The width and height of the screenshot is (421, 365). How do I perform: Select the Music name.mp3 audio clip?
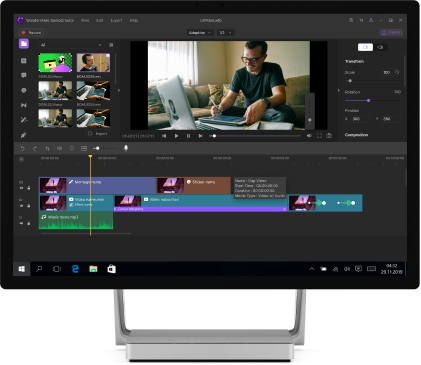[76, 220]
